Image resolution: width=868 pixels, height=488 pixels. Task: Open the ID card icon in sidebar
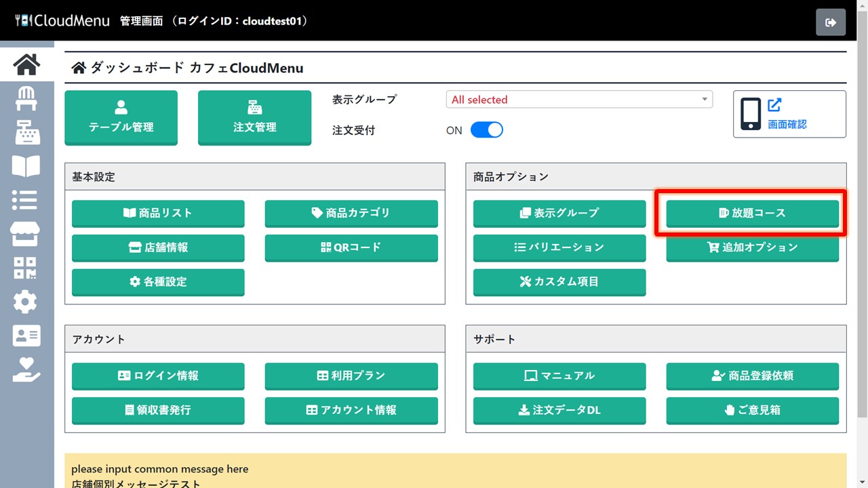pyautogui.click(x=26, y=335)
